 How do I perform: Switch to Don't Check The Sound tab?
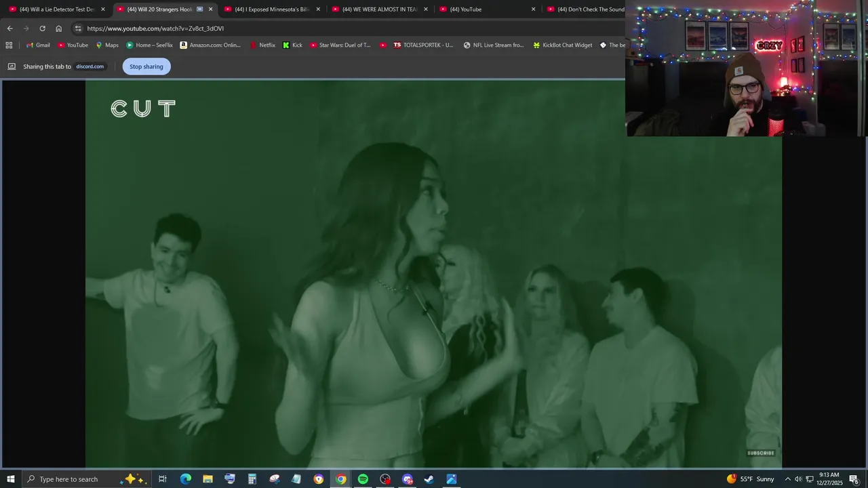click(585, 9)
